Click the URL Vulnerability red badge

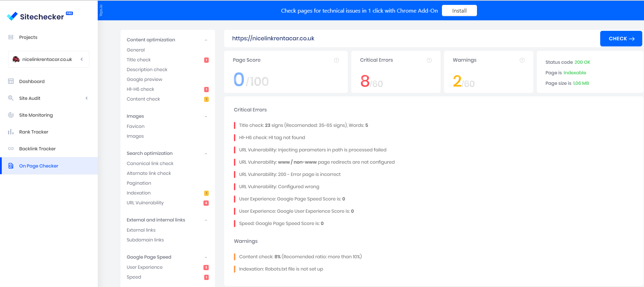tap(206, 203)
